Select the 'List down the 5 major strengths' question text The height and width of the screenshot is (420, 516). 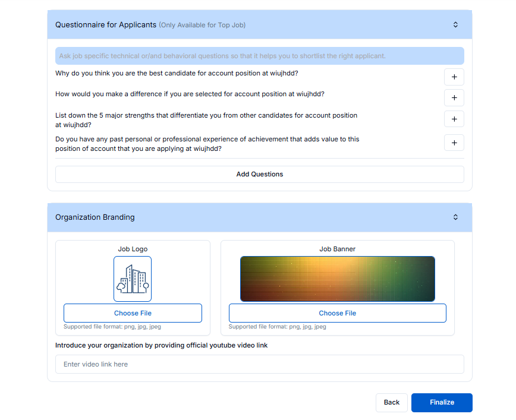[x=206, y=120]
